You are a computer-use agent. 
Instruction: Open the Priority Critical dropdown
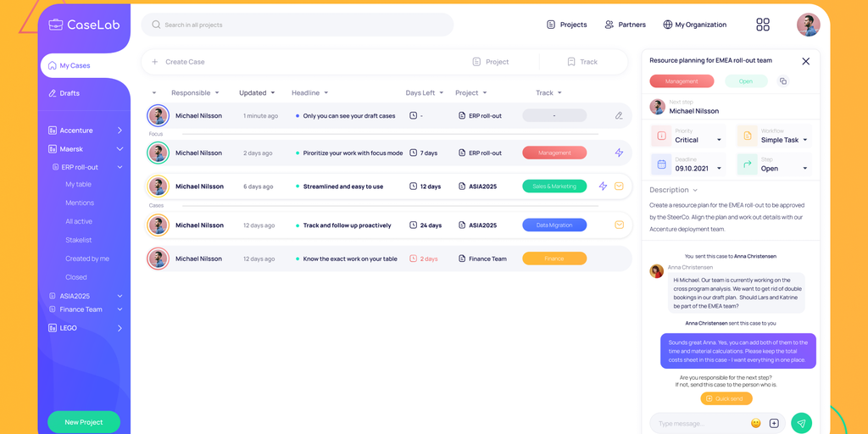click(x=720, y=141)
